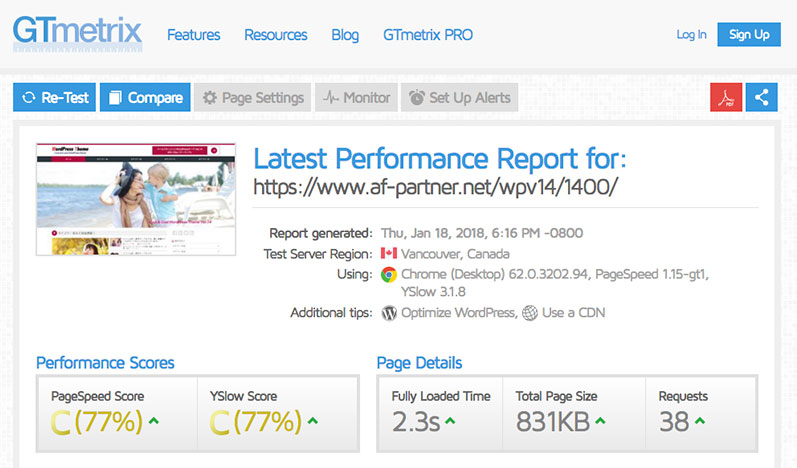The width and height of the screenshot is (797, 468).
Task: Click the 831KB total page size
Action: coord(553,422)
